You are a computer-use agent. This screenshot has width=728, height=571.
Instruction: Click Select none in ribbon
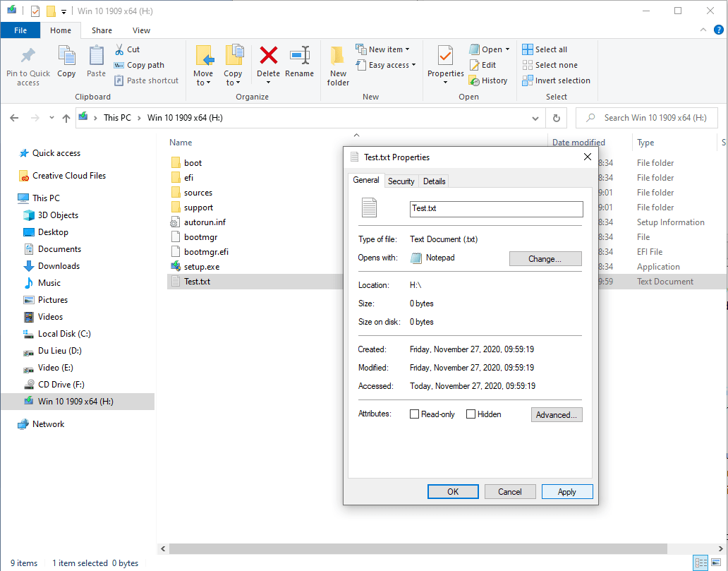(550, 65)
